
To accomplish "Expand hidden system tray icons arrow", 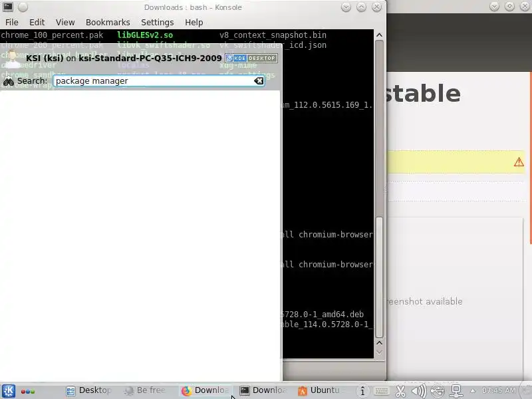I will [473, 391].
